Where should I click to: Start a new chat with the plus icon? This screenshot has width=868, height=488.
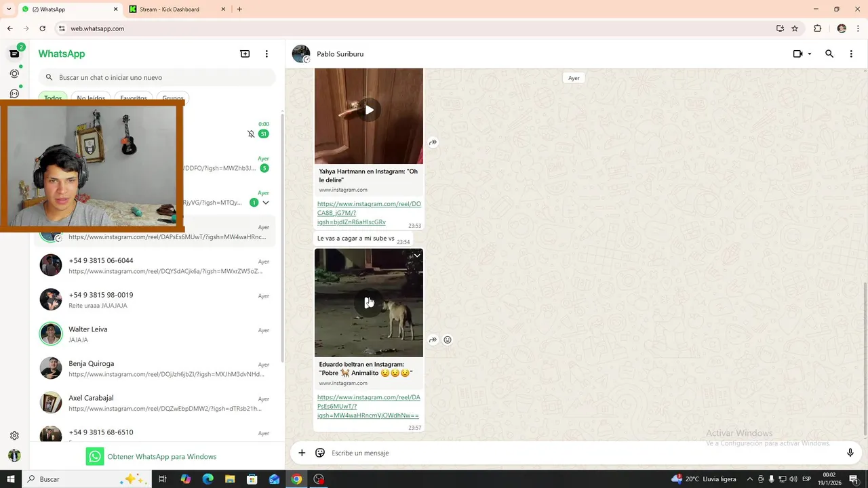tap(245, 54)
